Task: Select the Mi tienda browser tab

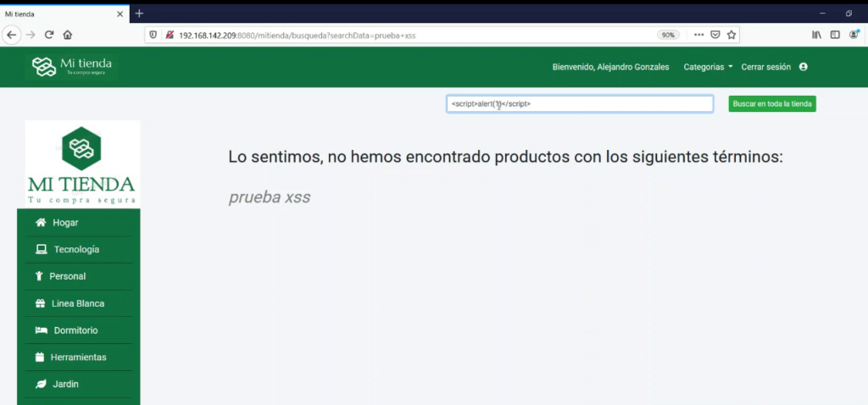Action: click(x=64, y=14)
